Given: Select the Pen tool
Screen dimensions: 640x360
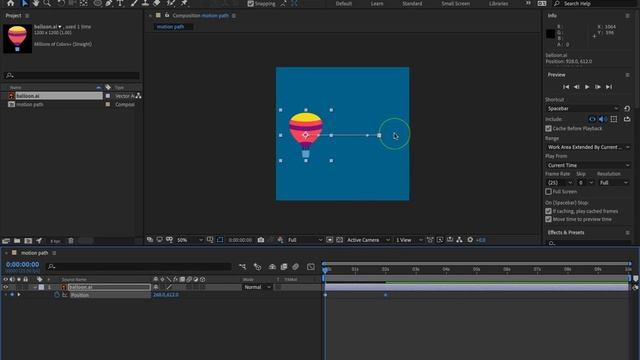Looking at the screenshot, I should (109, 3).
